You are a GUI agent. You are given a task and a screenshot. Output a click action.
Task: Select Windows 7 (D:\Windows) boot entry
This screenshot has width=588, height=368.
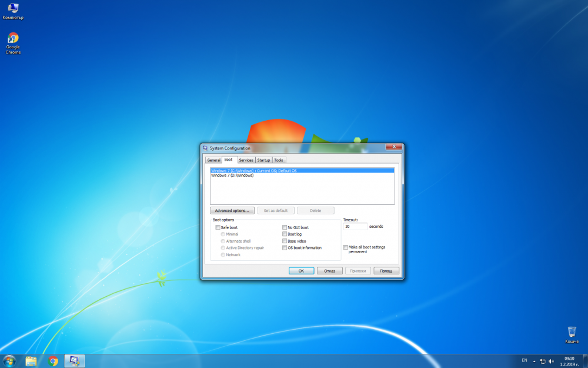[x=302, y=175]
